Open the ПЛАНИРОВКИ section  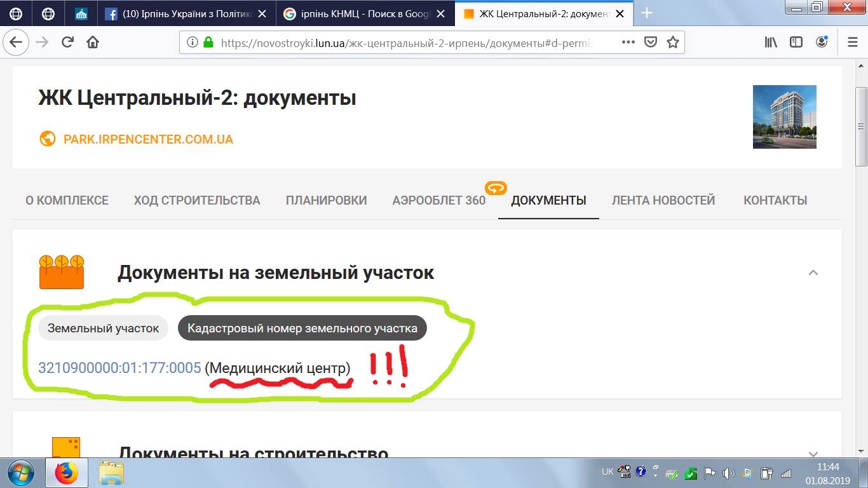[x=326, y=200]
